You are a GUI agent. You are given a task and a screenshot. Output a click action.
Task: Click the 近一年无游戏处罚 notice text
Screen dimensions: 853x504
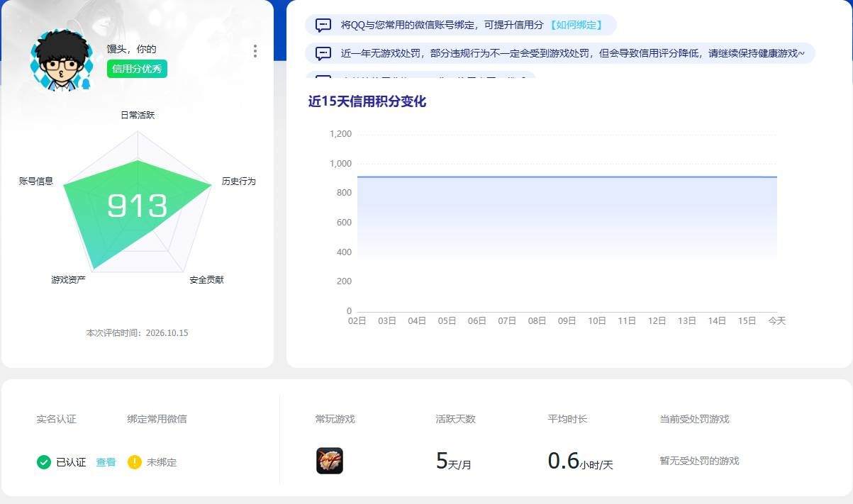(572, 53)
